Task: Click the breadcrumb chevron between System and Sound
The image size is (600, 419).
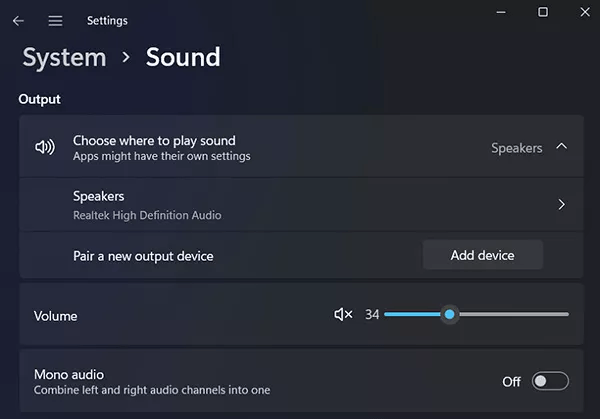Action: coord(126,57)
